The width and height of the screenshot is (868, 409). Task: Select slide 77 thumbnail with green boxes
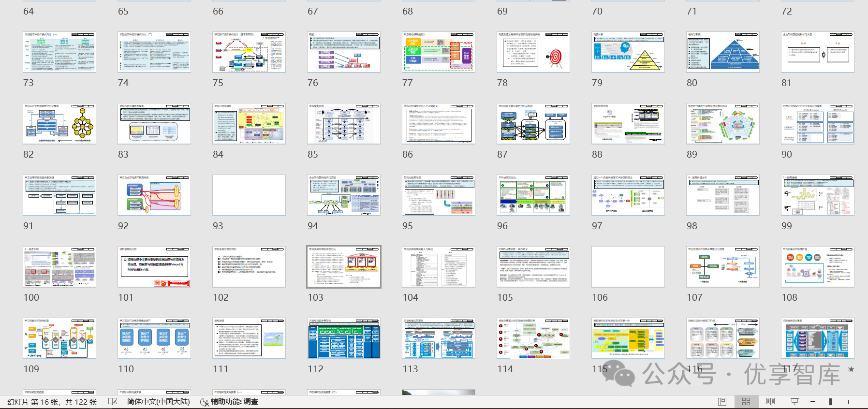coord(439,52)
